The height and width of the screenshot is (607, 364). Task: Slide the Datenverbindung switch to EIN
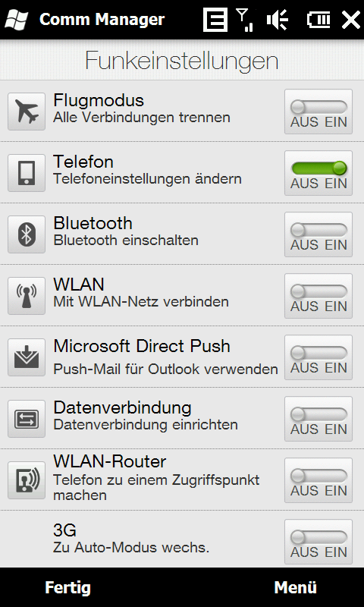coord(318,419)
